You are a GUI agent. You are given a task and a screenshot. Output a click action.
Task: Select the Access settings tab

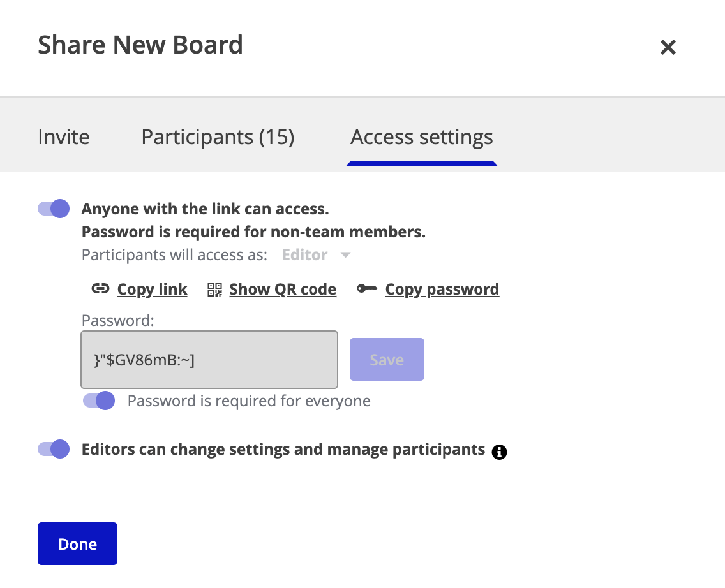click(421, 137)
